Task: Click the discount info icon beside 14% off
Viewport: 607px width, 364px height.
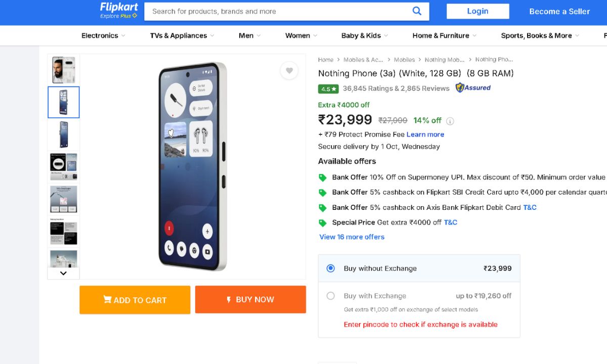Action: click(450, 121)
